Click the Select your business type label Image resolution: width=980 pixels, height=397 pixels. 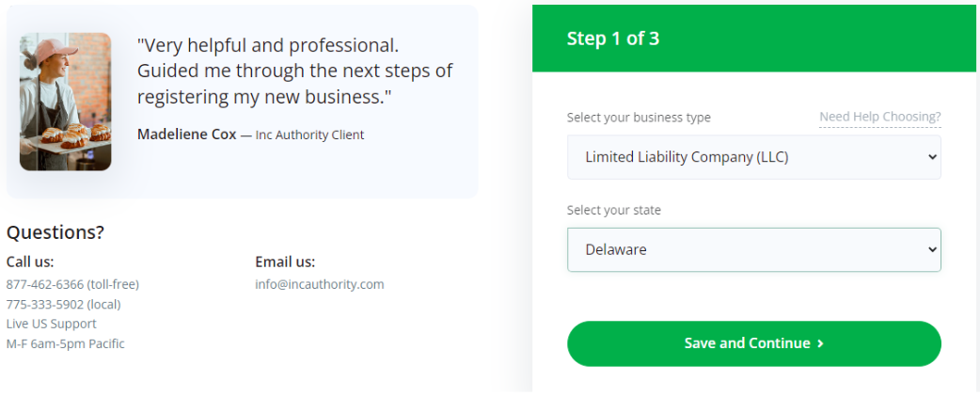pos(639,118)
